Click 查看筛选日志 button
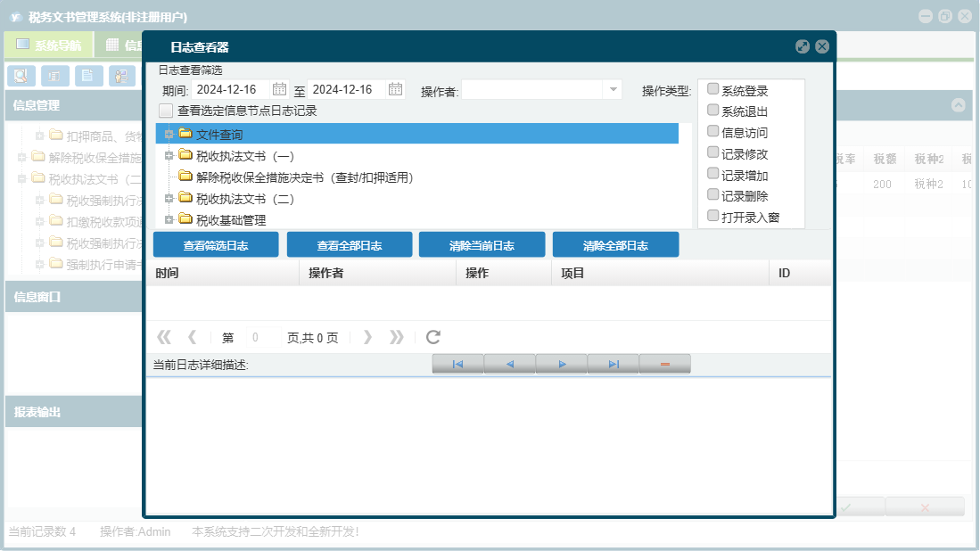The width and height of the screenshot is (980, 551). point(216,245)
